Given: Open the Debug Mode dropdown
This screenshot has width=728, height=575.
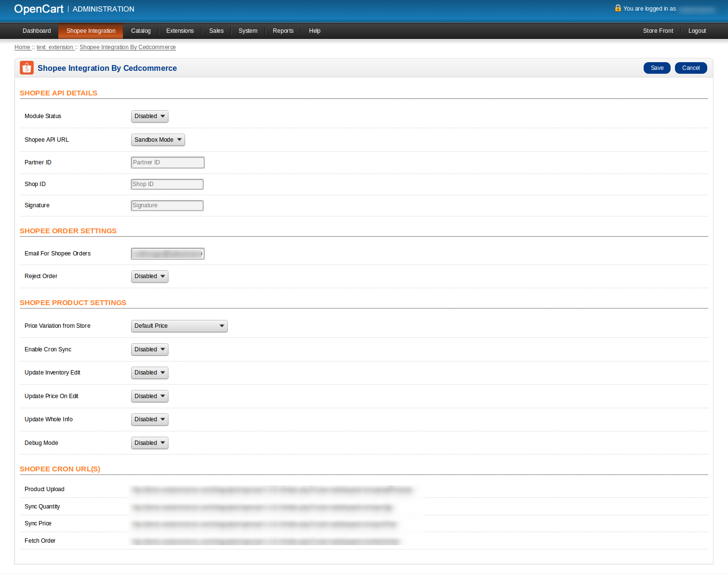Looking at the screenshot, I should pyautogui.click(x=149, y=443).
